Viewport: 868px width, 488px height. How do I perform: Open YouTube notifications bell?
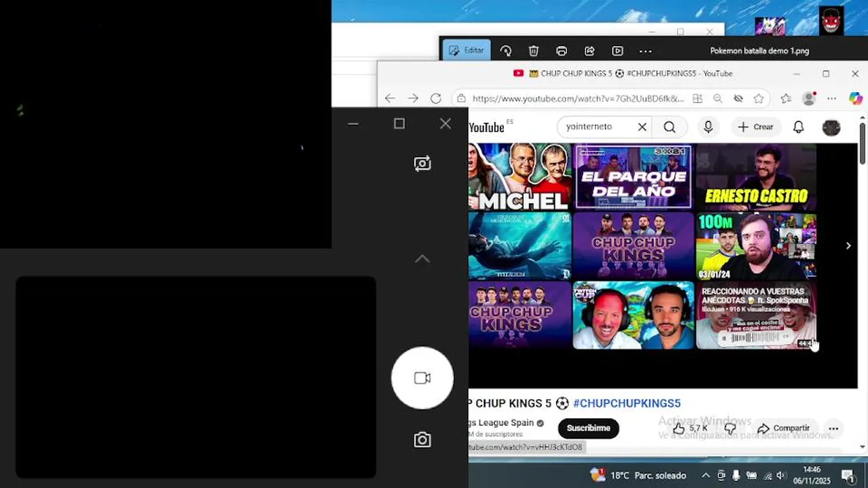click(x=798, y=127)
